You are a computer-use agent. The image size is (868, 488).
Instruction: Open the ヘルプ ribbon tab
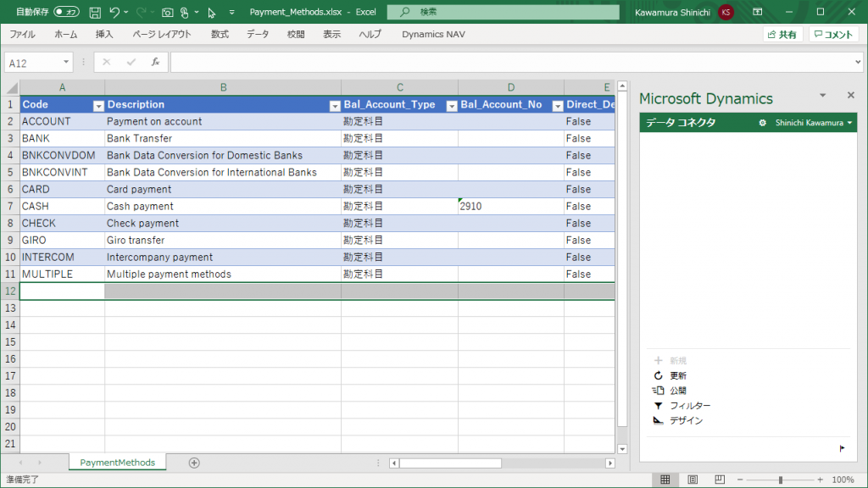tap(370, 34)
